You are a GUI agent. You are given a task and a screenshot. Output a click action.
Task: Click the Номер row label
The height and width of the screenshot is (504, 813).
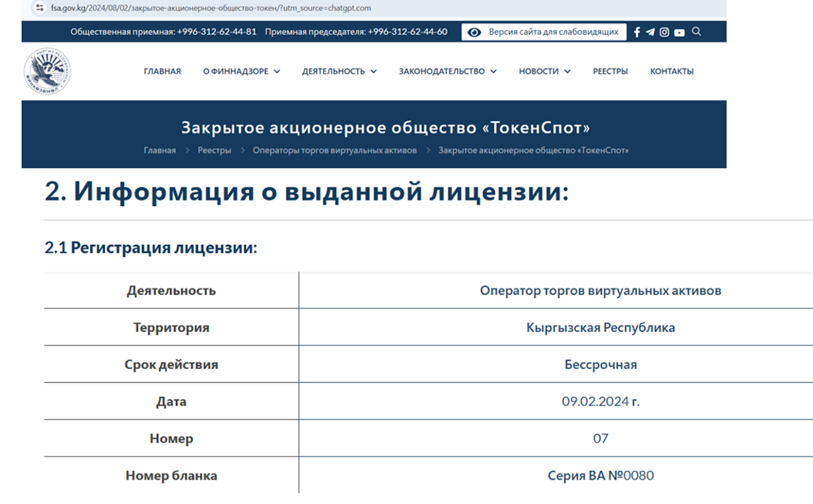pos(171,438)
